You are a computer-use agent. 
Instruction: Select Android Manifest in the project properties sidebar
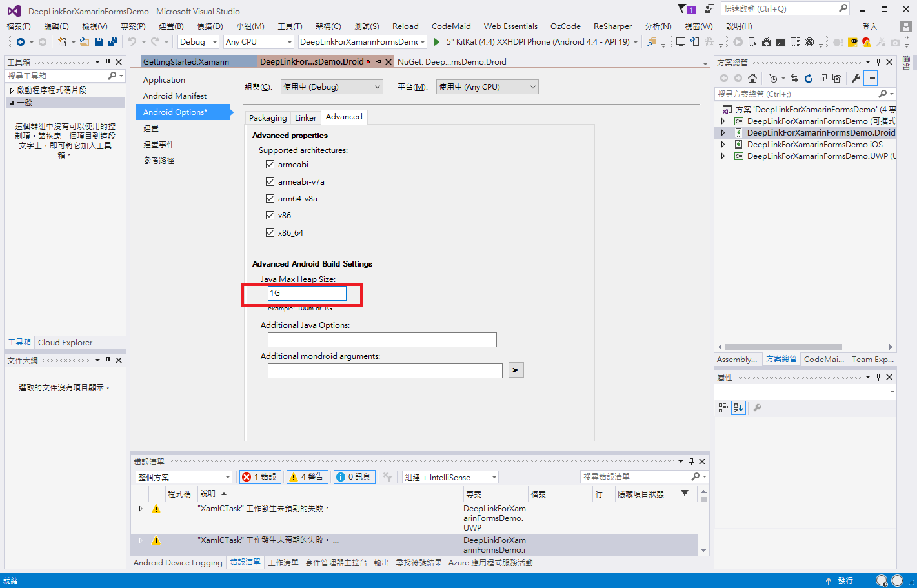pyautogui.click(x=175, y=96)
